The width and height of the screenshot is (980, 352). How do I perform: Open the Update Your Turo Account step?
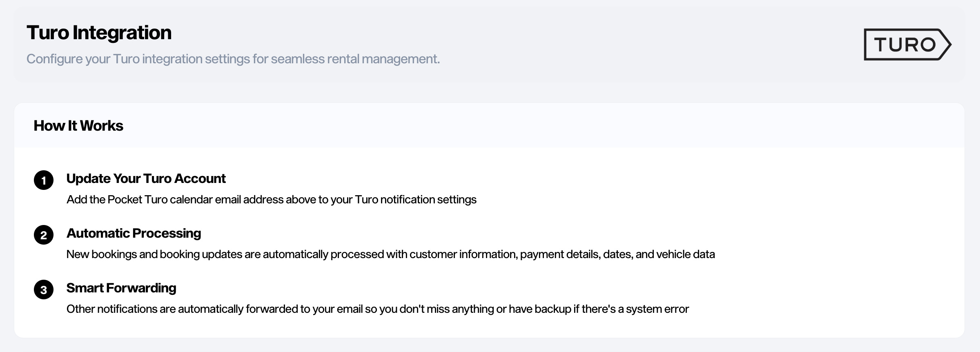point(146,178)
